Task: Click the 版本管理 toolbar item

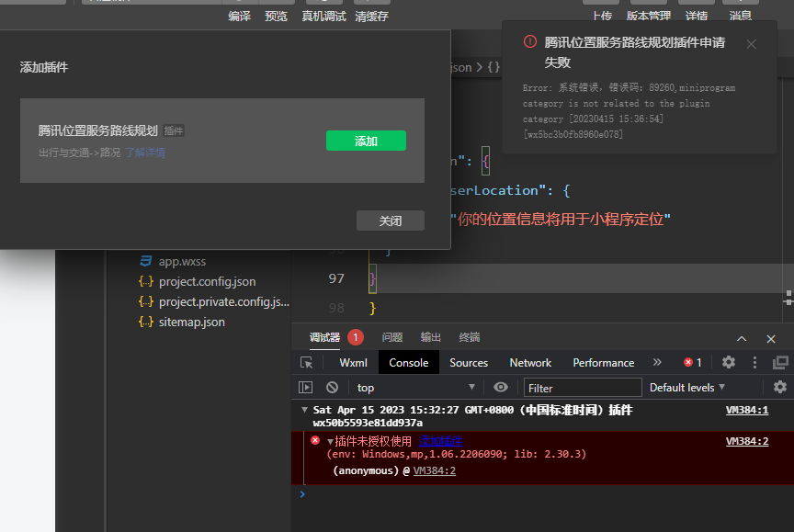Action: click(x=649, y=16)
